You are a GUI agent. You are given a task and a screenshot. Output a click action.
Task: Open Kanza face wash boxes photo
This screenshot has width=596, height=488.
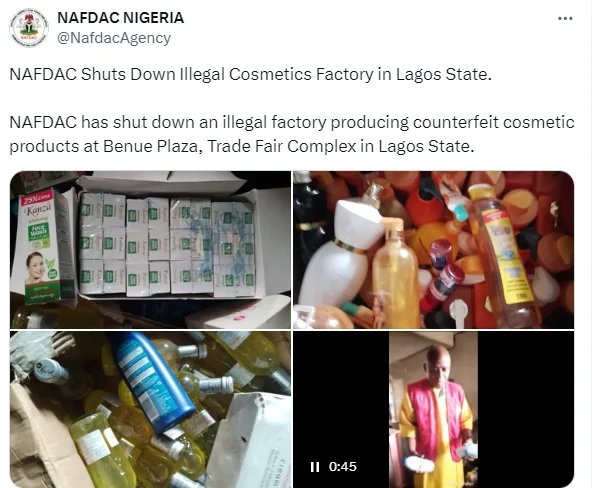click(x=151, y=250)
